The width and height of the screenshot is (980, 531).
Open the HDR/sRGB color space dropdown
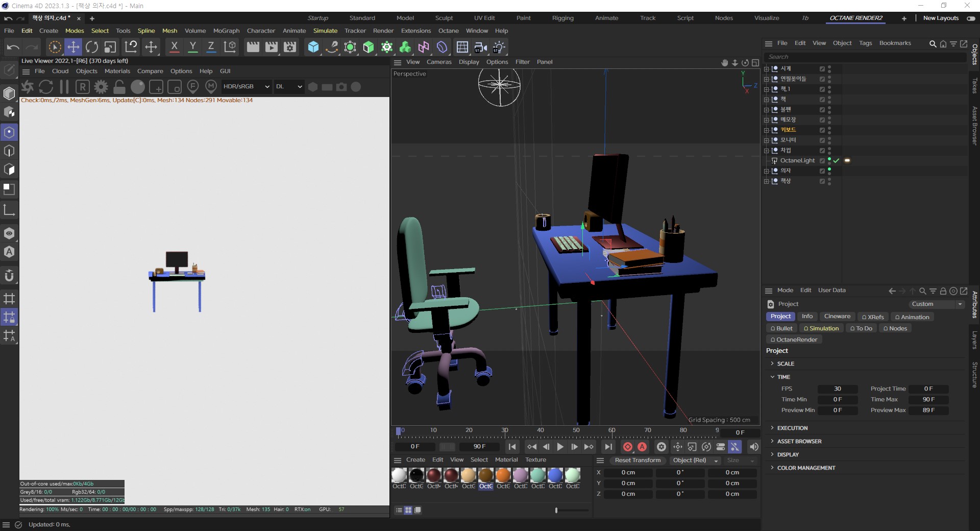point(246,86)
